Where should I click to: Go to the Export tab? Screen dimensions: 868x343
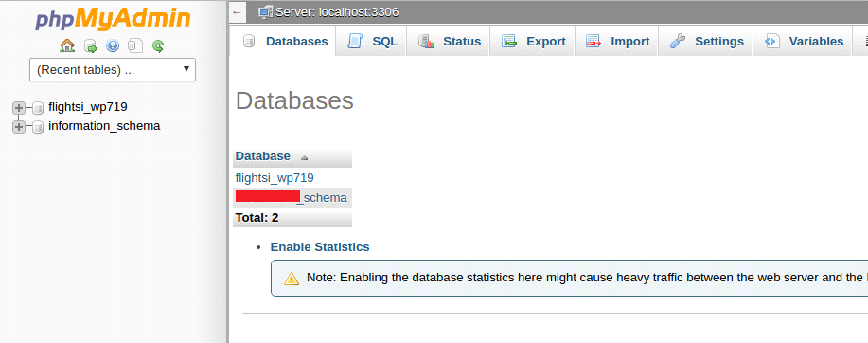coord(533,42)
